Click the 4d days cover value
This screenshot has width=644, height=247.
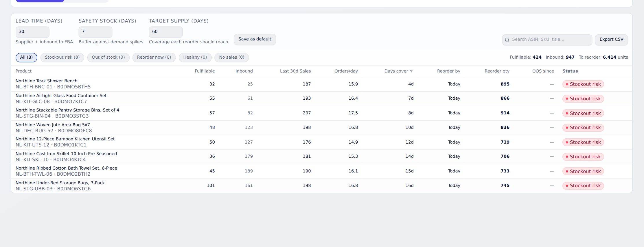click(x=411, y=84)
